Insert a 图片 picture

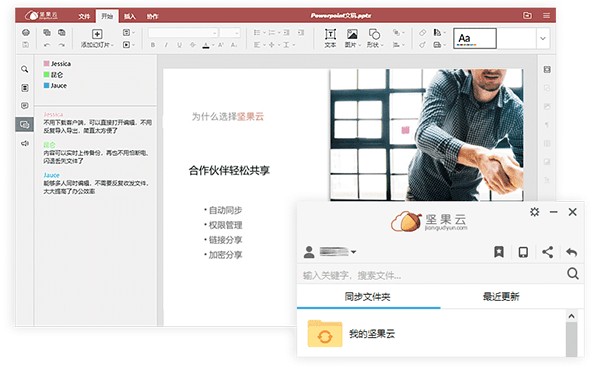point(352,38)
